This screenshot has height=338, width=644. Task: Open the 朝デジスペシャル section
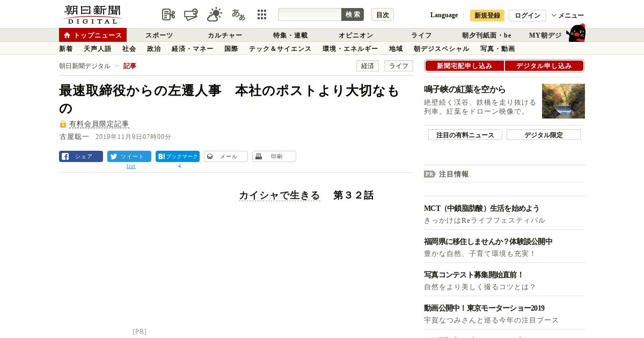pyautogui.click(x=442, y=49)
